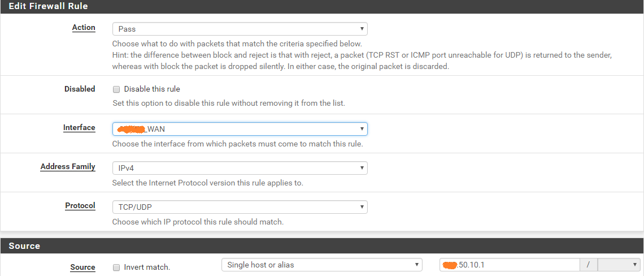This screenshot has height=276, width=644.
Task: Check the Disable this rule checkbox
Action: tap(116, 89)
